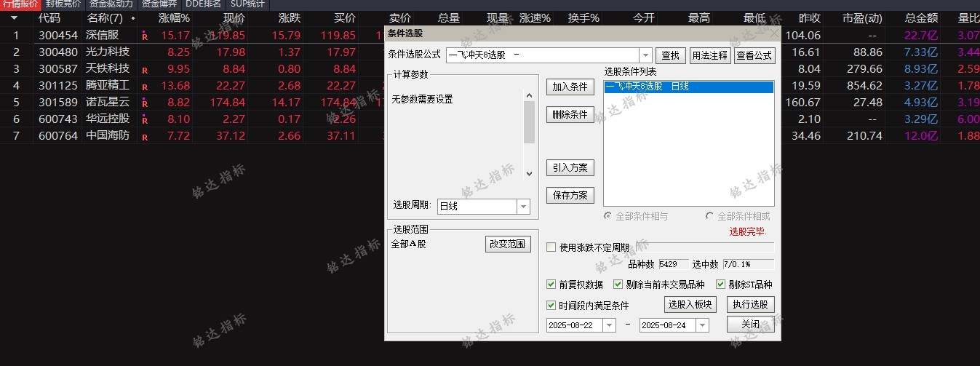
Task: Click the 删除条件 button
Action: (x=570, y=114)
